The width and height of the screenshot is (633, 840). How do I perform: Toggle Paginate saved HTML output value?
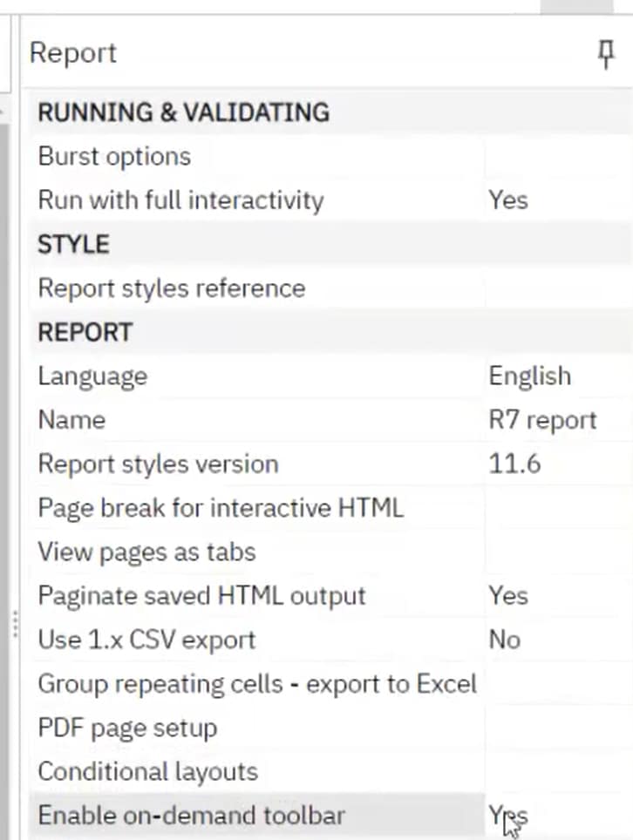[508, 596]
